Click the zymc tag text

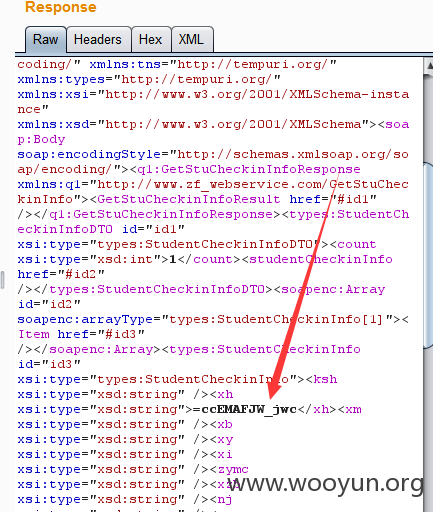[233, 469]
